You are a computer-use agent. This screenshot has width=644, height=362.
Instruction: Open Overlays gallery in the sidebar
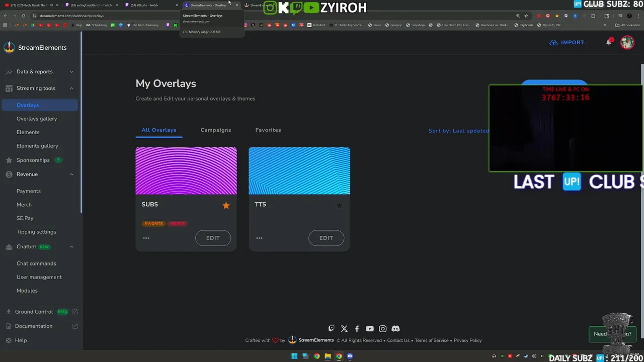coord(37,119)
